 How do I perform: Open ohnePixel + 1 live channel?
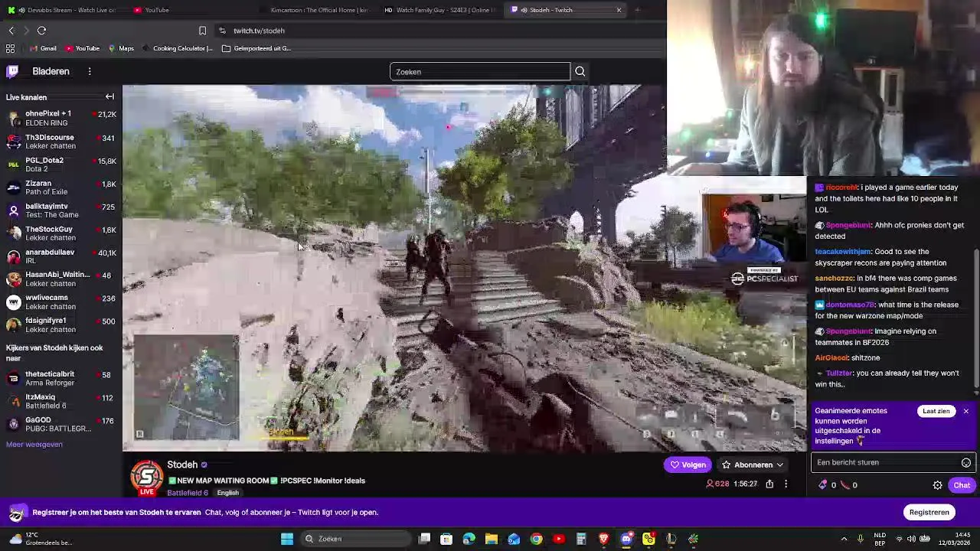click(x=61, y=118)
